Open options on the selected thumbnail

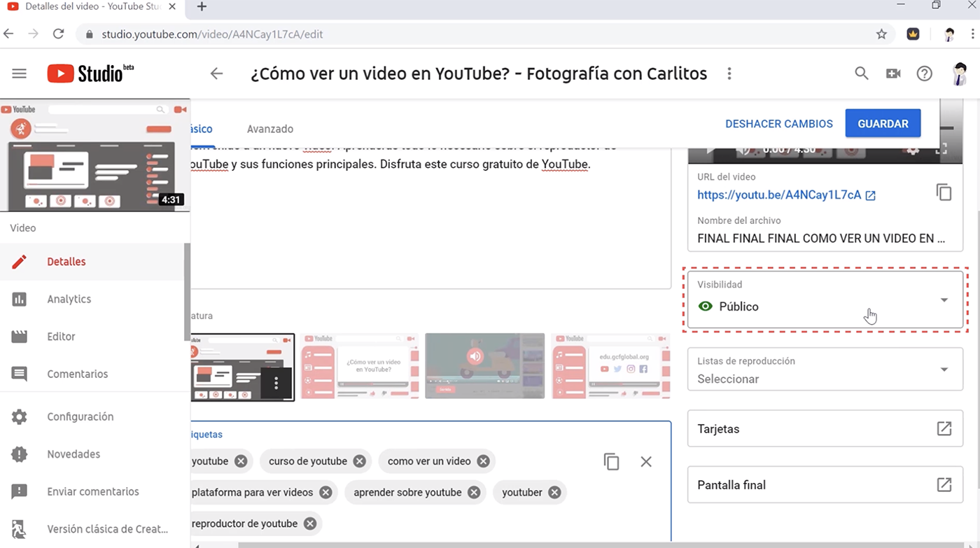(x=276, y=383)
